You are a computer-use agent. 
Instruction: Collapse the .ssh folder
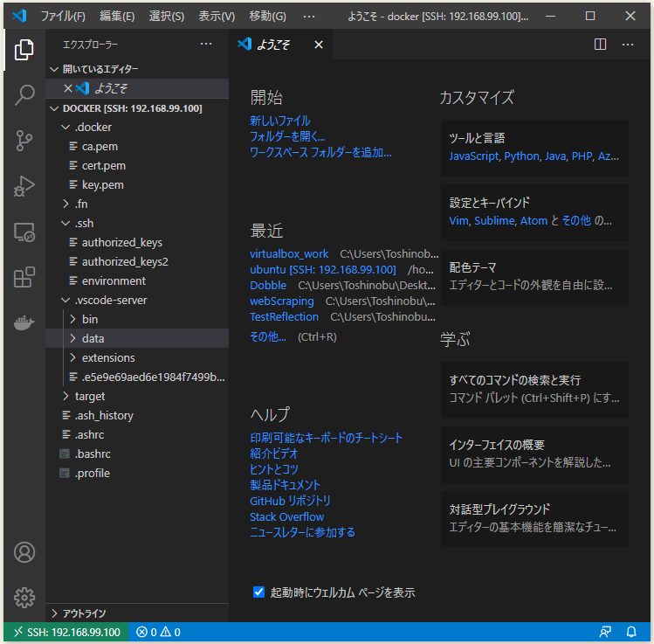click(x=65, y=224)
